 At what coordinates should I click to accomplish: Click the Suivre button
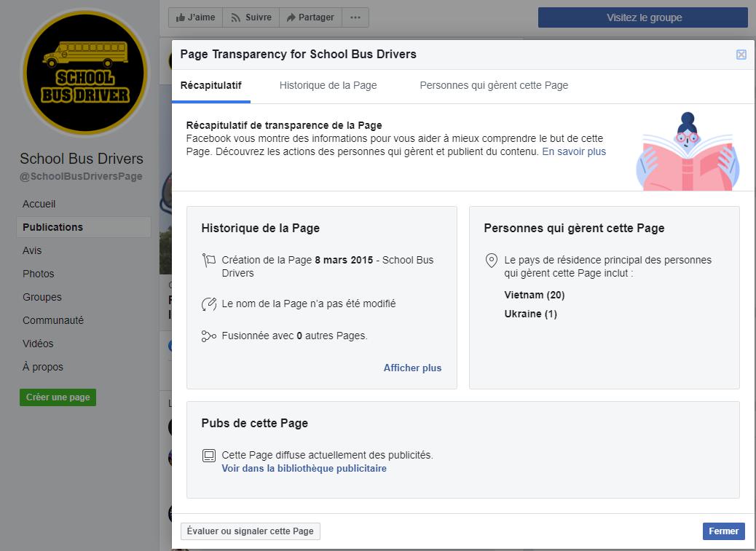251,17
